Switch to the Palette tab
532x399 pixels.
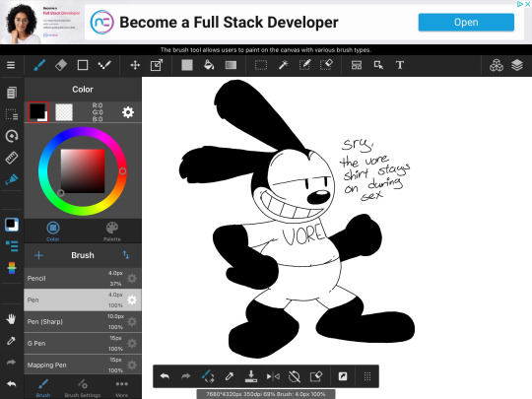tap(112, 232)
